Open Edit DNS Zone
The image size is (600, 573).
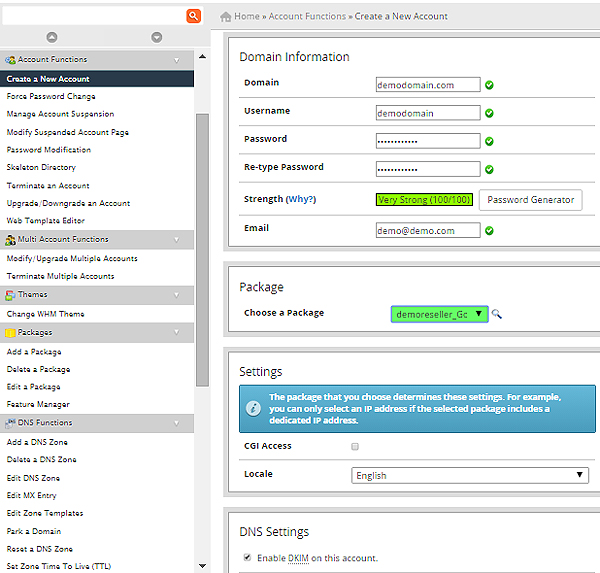click(x=33, y=478)
